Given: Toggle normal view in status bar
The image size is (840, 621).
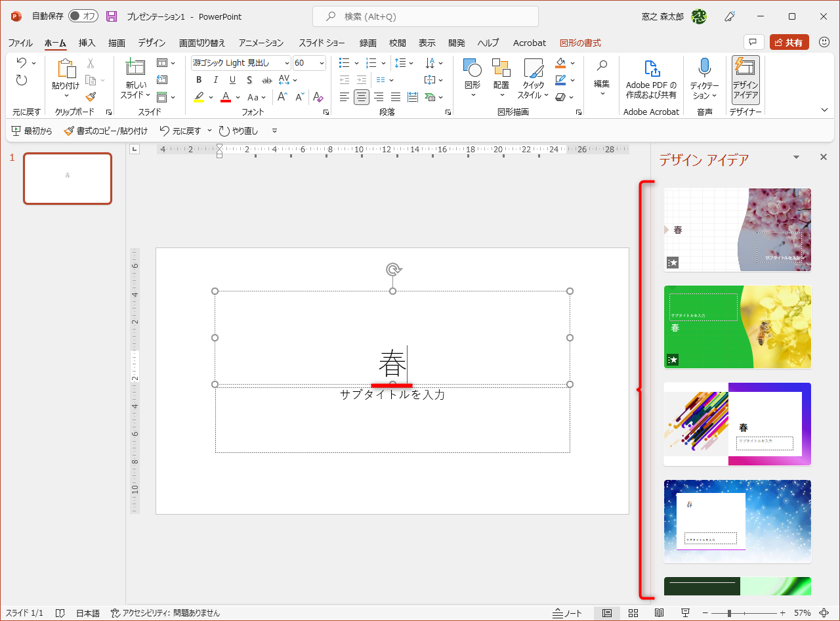Looking at the screenshot, I should [607, 613].
